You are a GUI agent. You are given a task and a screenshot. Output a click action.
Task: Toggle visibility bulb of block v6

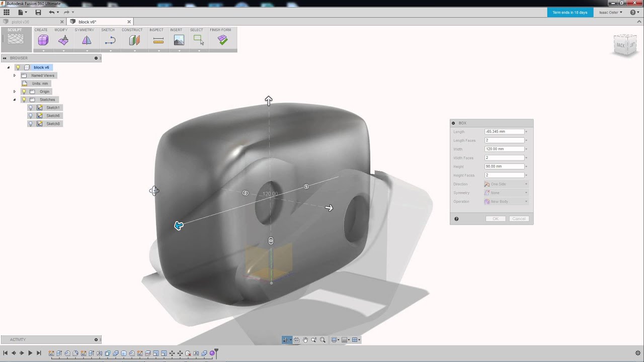(18, 67)
